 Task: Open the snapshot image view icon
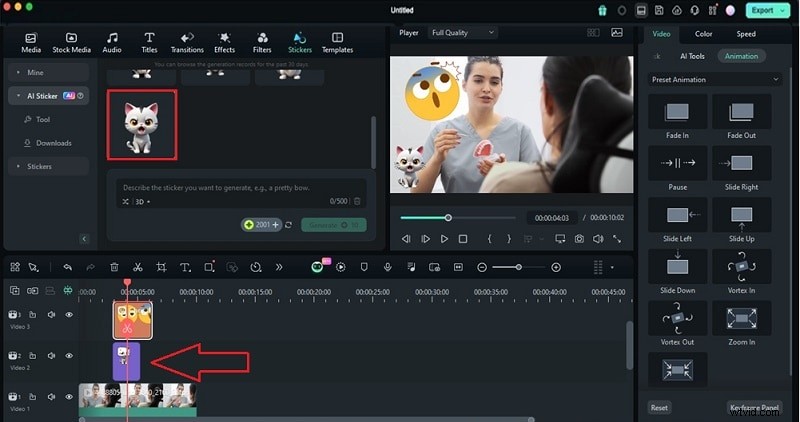pos(617,33)
